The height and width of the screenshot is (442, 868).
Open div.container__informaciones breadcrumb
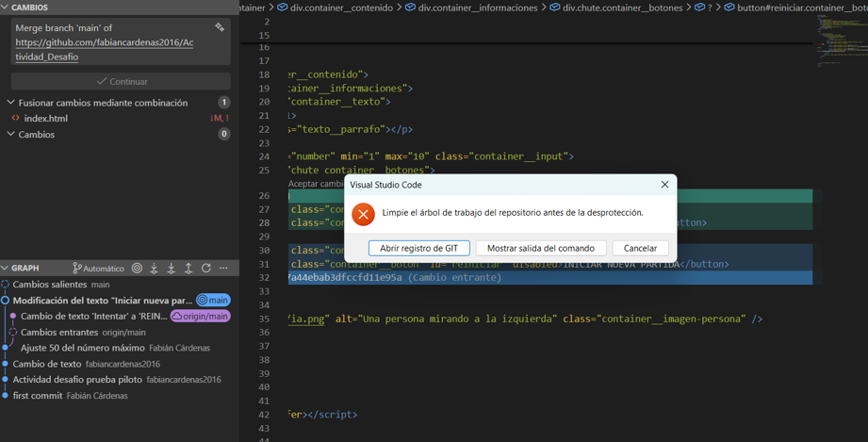(x=478, y=8)
